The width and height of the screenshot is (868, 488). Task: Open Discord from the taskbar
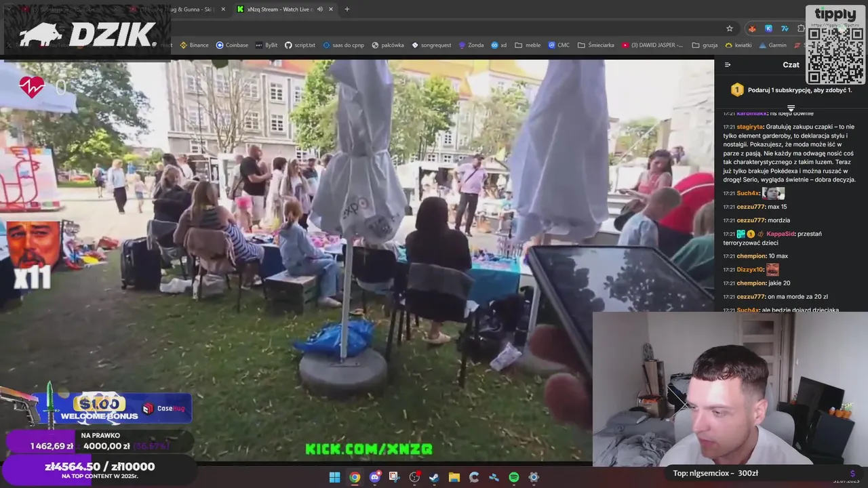coord(375,477)
